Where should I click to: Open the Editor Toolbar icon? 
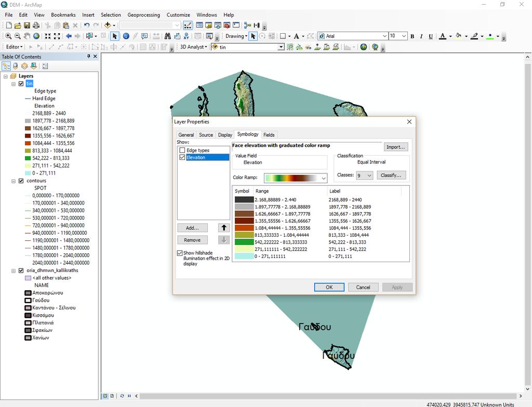pos(187,25)
